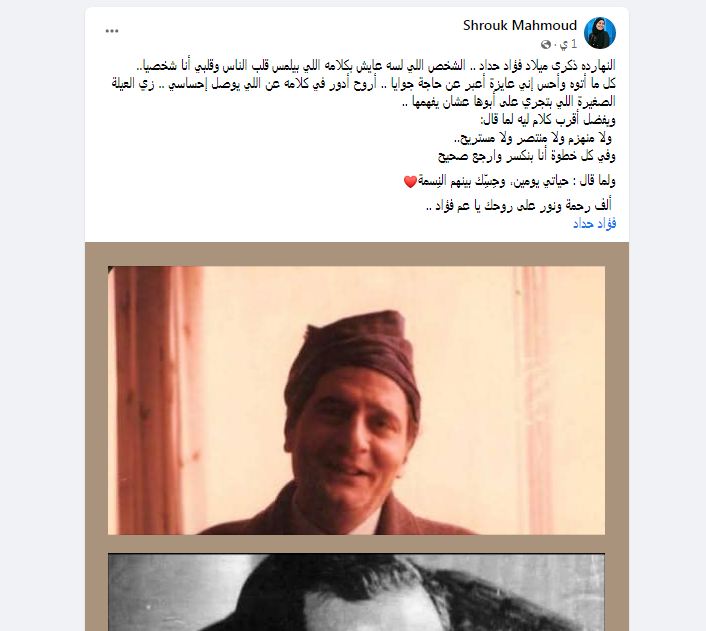Open the post timestamp "1 ي"

568,44
